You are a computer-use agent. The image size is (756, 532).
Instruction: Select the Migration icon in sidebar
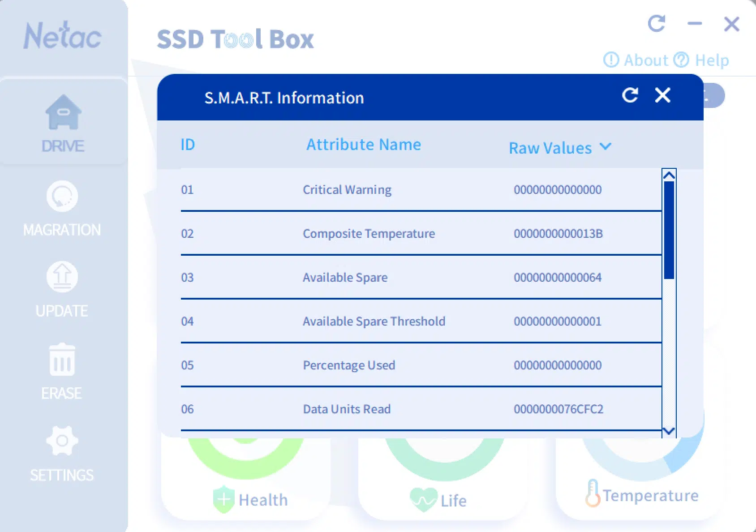pos(62,196)
